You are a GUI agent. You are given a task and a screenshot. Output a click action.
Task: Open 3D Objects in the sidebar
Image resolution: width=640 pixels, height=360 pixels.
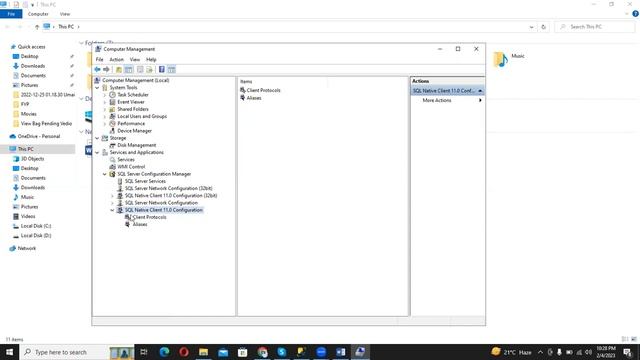coord(33,159)
